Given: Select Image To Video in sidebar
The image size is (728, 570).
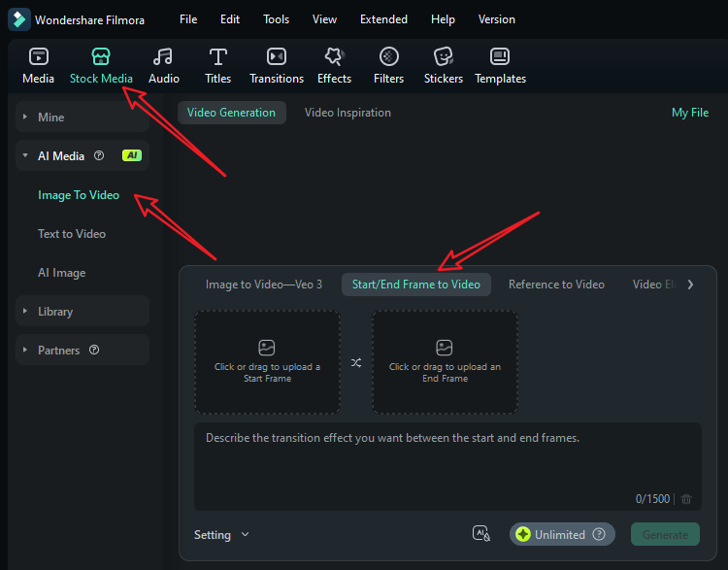Looking at the screenshot, I should coord(79,195).
